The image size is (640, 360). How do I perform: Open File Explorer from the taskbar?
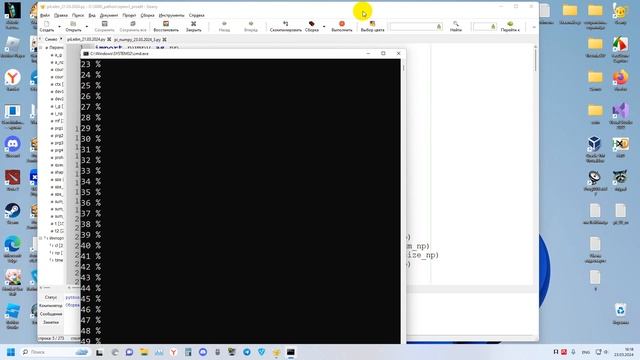pyautogui.click(x=144, y=352)
